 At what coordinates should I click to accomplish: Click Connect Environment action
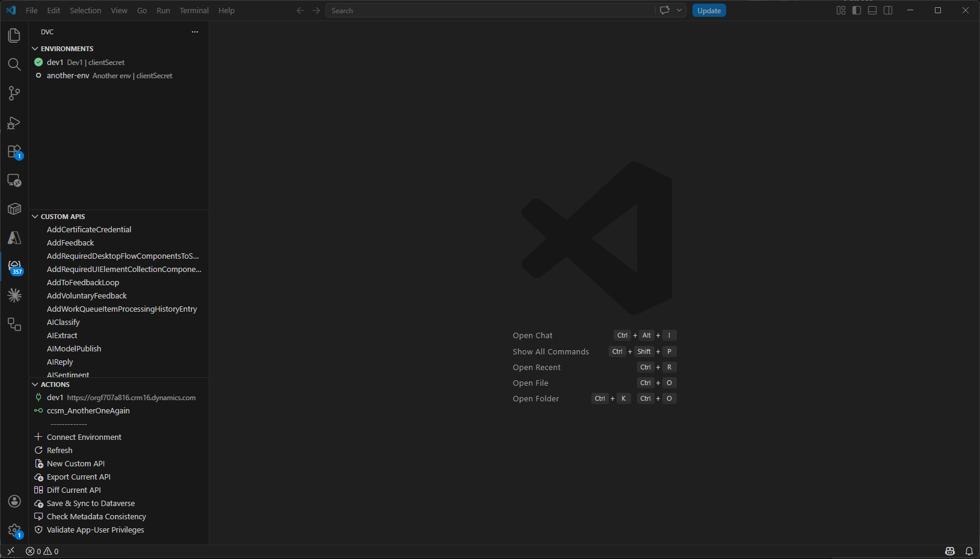pyautogui.click(x=119, y=437)
